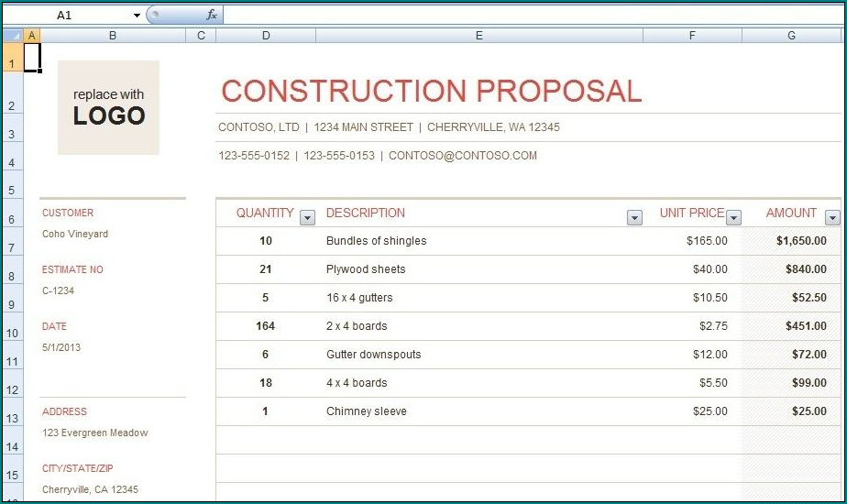Click the 'C-1234' estimate number cell
Screen dimensions: 847x504
(x=59, y=290)
